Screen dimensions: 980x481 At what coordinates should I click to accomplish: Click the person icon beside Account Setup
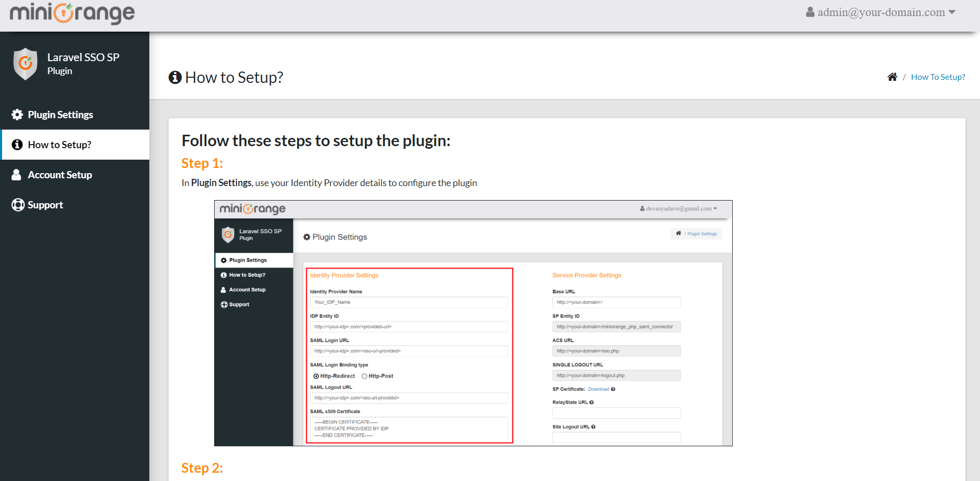[x=17, y=175]
